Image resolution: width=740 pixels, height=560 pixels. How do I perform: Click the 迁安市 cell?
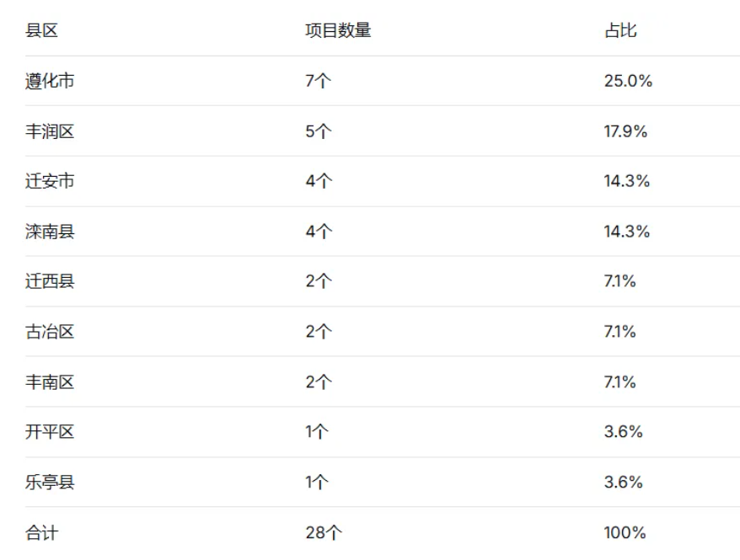(50, 181)
